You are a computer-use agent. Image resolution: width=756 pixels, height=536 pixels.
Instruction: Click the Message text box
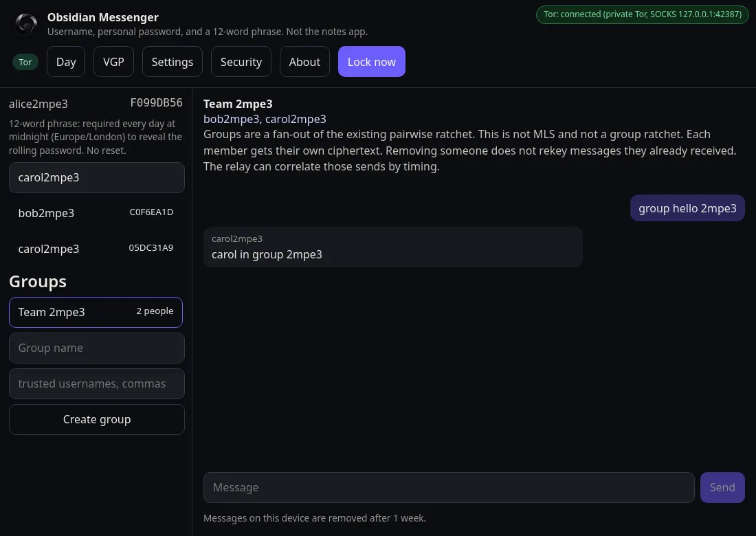(449, 487)
